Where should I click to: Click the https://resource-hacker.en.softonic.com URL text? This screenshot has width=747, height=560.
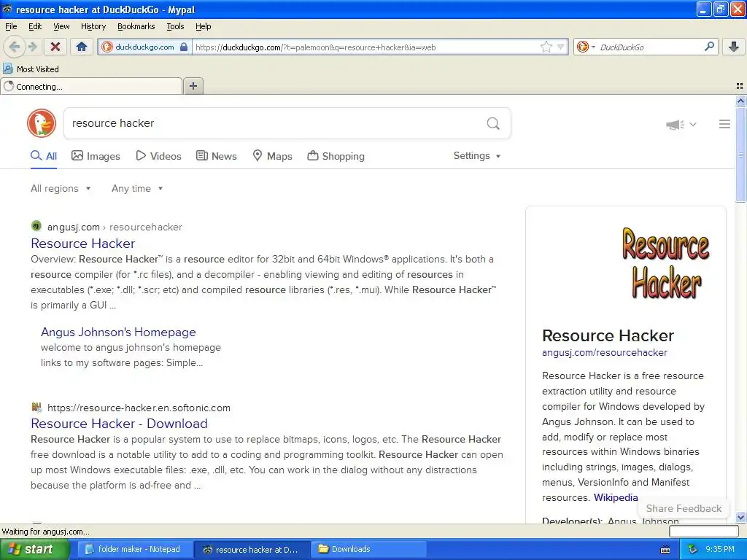139,408
